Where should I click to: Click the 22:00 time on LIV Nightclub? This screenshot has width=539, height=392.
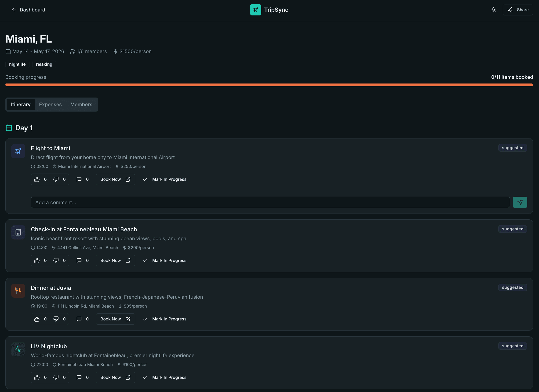pyautogui.click(x=42, y=365)
